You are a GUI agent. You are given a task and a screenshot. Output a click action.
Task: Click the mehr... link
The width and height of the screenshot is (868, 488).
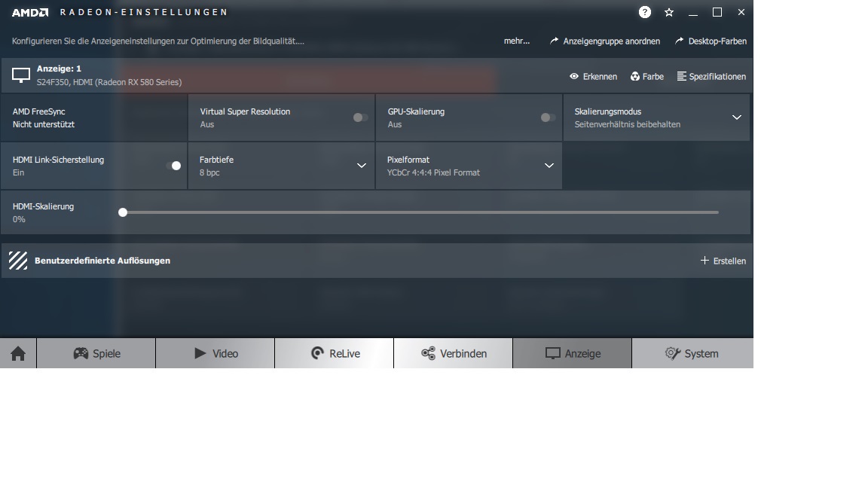516,41
